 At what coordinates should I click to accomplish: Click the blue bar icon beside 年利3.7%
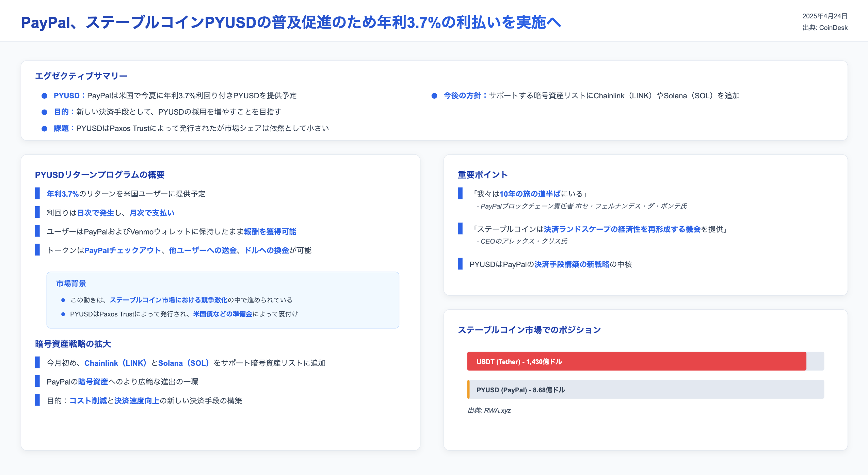(37, 194)
